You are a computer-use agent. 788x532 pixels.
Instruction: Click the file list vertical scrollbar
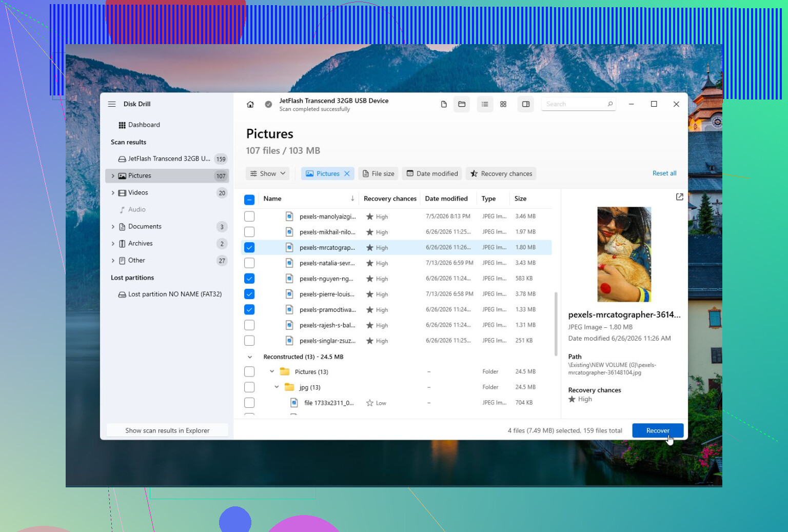click(x=556, y=324)
